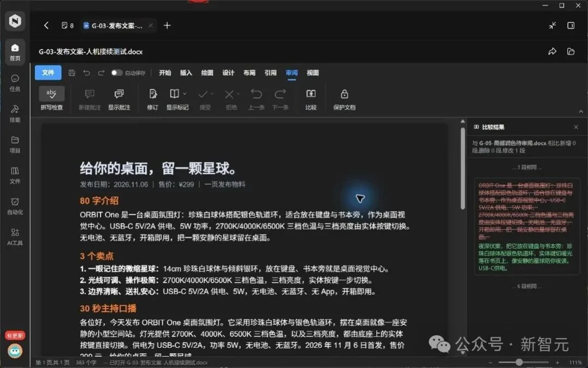Click 显示批注 show comments tool
This screenshot has height=368, width=588.
119,99
